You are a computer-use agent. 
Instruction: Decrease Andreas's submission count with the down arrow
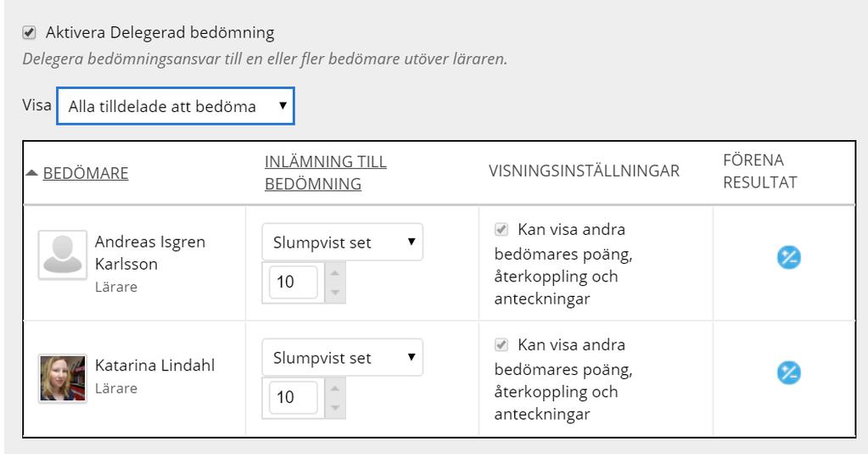click(x=334, y=293)
